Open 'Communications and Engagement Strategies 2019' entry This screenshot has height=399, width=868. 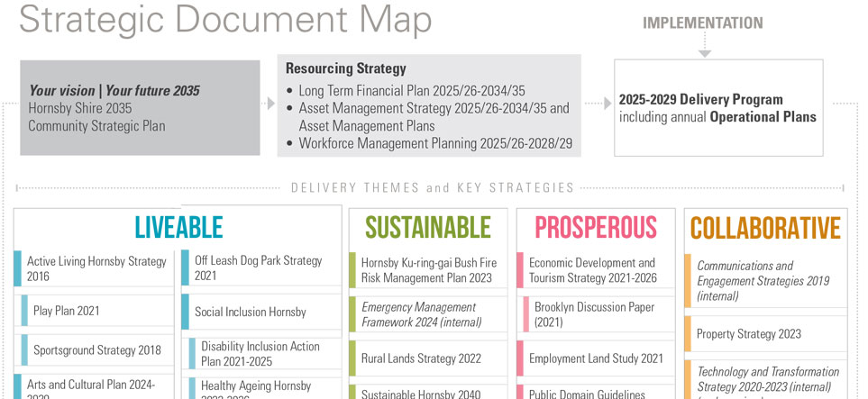(x=765, y=281)
